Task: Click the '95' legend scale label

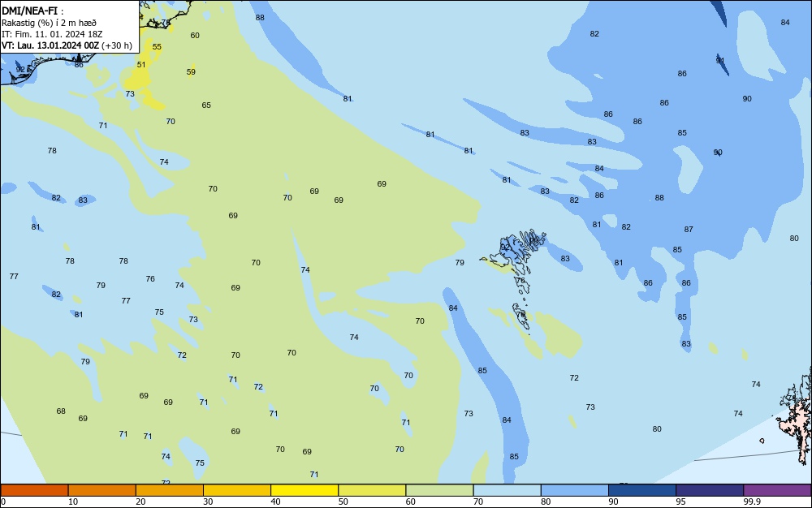Action: (x=680, y=502)
